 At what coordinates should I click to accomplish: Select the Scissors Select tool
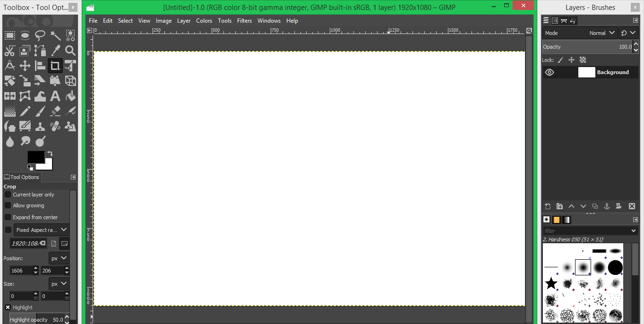(9, 51)
